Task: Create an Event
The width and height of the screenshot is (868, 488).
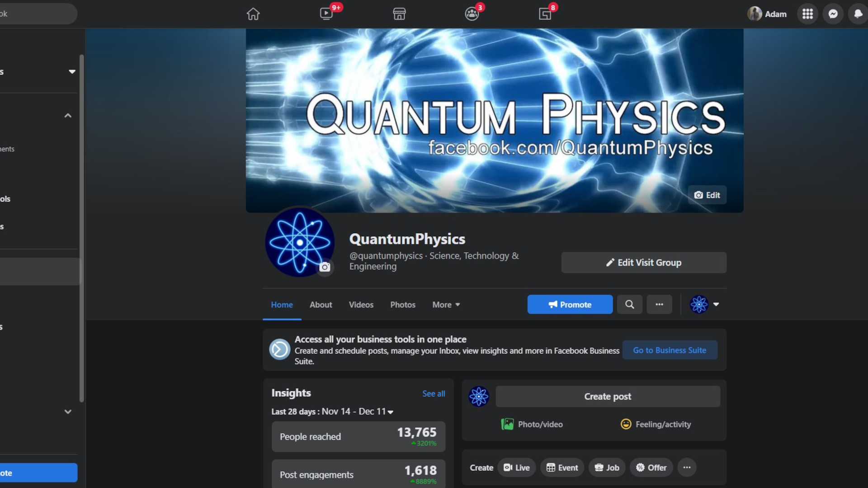Action: 562,468
